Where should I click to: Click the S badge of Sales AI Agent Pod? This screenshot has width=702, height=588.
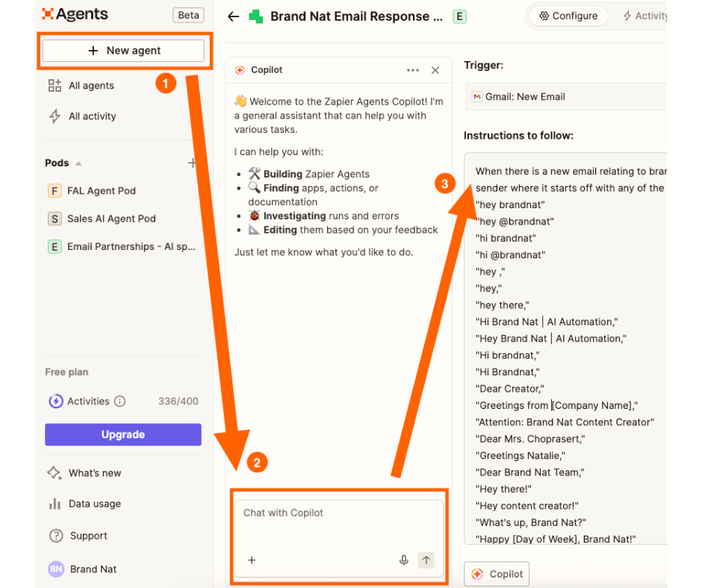pos(55,219)
